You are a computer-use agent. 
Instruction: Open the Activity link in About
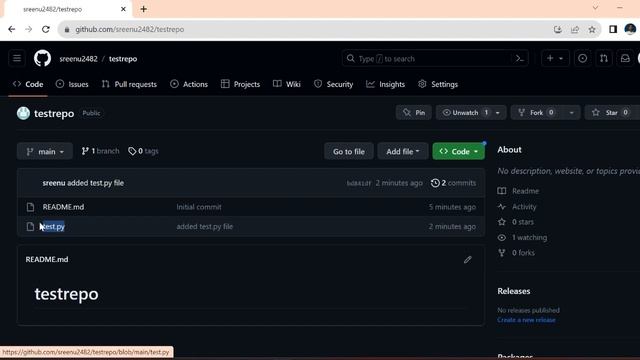point(517,207)
